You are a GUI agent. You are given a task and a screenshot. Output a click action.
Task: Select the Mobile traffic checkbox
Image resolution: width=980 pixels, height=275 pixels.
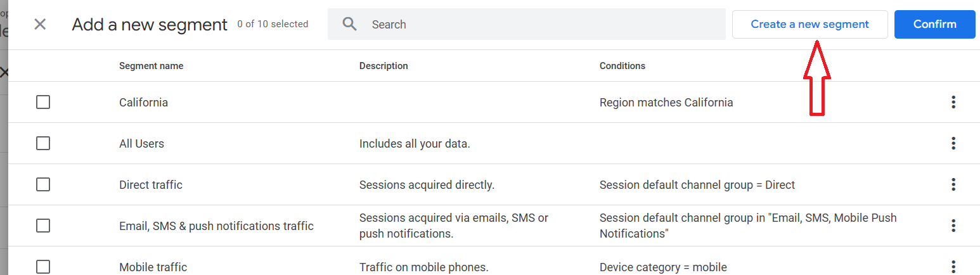click(x=43, y=267)
